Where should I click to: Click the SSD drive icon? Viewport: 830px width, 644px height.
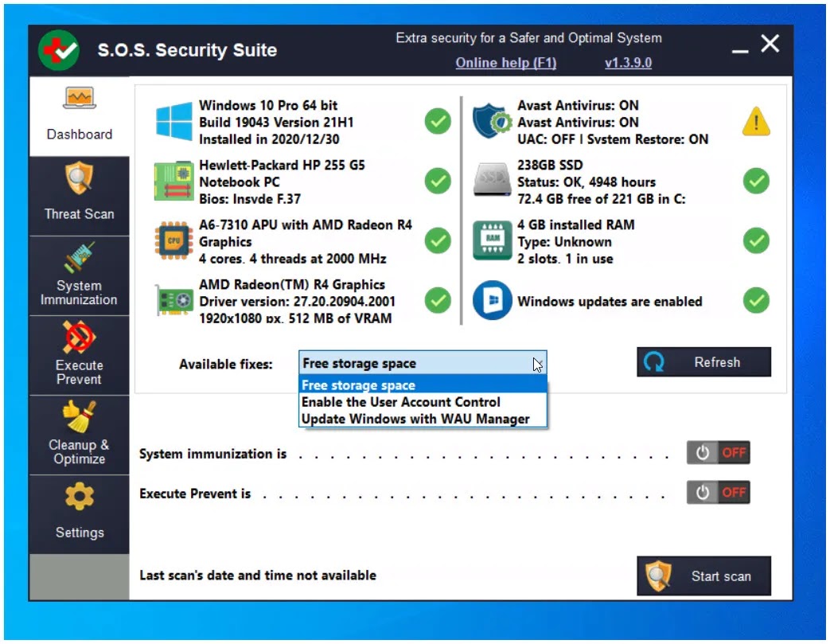[x=493, y=181]
